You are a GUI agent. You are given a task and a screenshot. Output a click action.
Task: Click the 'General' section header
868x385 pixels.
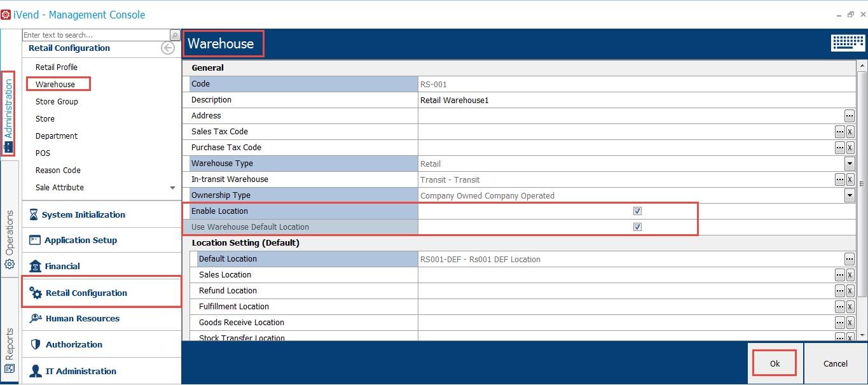point(208,68)
